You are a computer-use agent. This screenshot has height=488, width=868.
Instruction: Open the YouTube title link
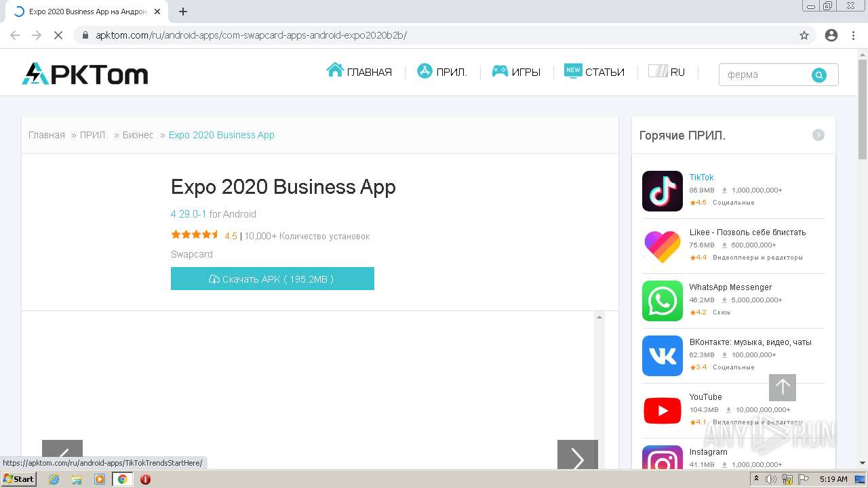click(705, 397)
